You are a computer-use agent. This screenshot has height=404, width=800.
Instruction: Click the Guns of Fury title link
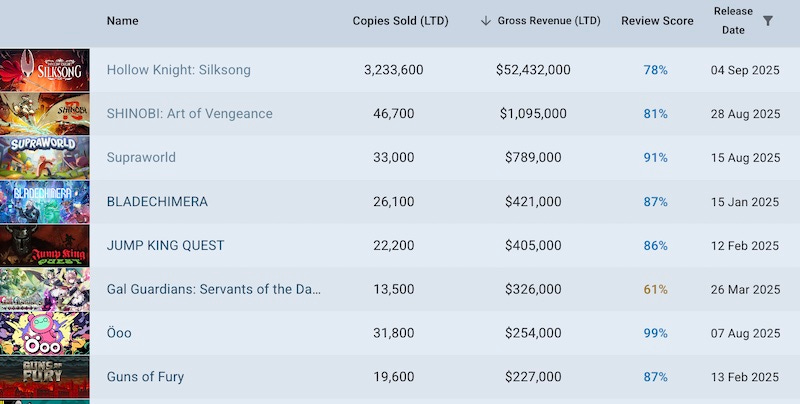tap(145, 378)
